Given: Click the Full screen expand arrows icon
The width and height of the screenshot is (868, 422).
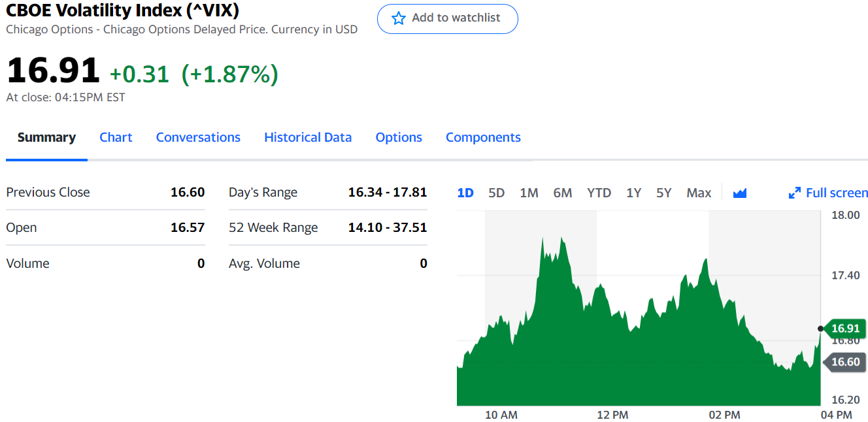Looking at the screenshot, I should coord(795,193).
